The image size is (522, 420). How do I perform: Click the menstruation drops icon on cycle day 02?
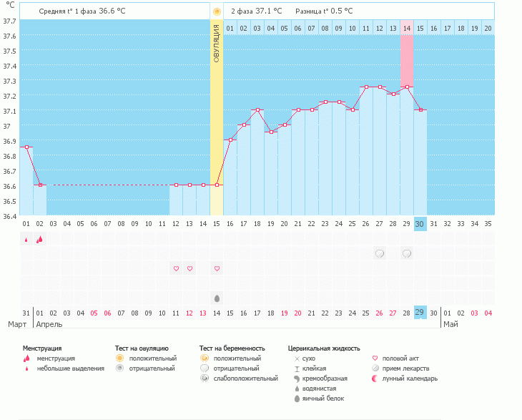click(40, 239)
